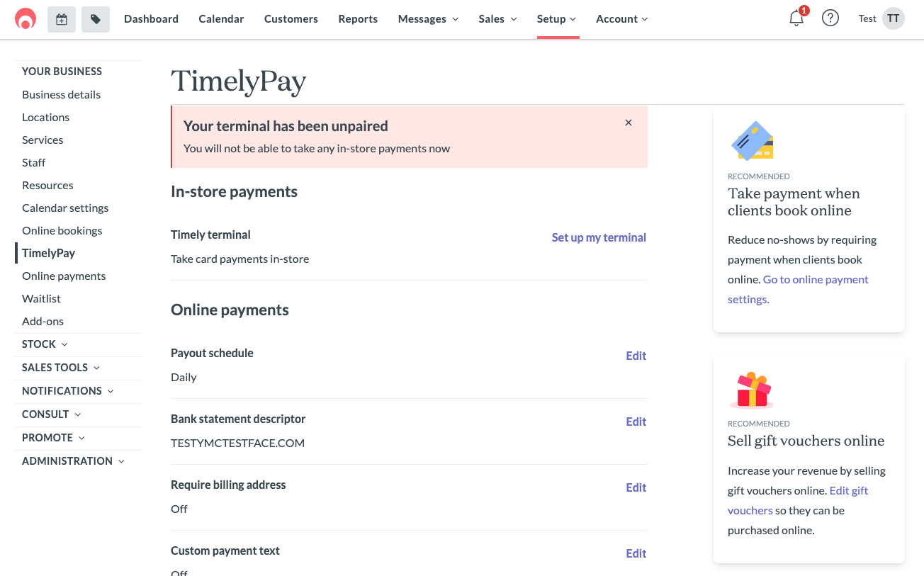924x576 pixels.
Task: Expand the CONSULT sidebar section
Action: pyautogui.click(x=51, y=414)
